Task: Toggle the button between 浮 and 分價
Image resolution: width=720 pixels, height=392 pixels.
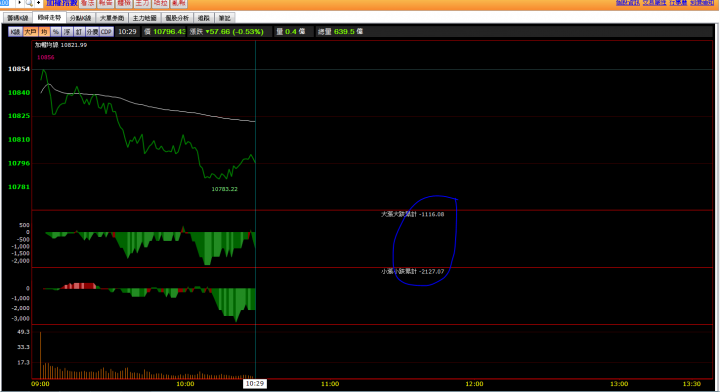Action: click(79, 32)
